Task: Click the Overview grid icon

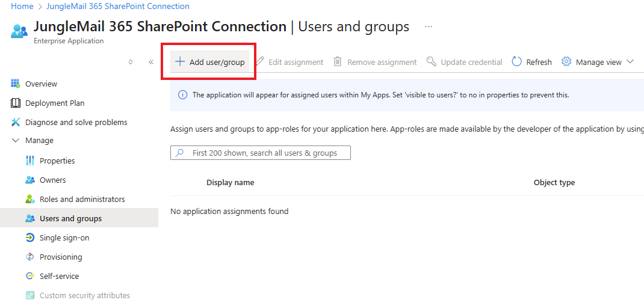Action: click(x=15, y=84)
